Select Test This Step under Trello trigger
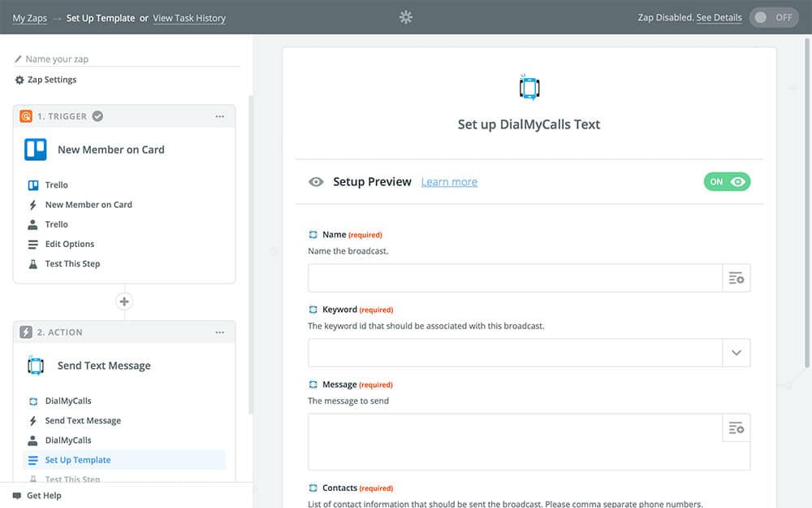This screenshot has height=508, width=812. (72, 263)
